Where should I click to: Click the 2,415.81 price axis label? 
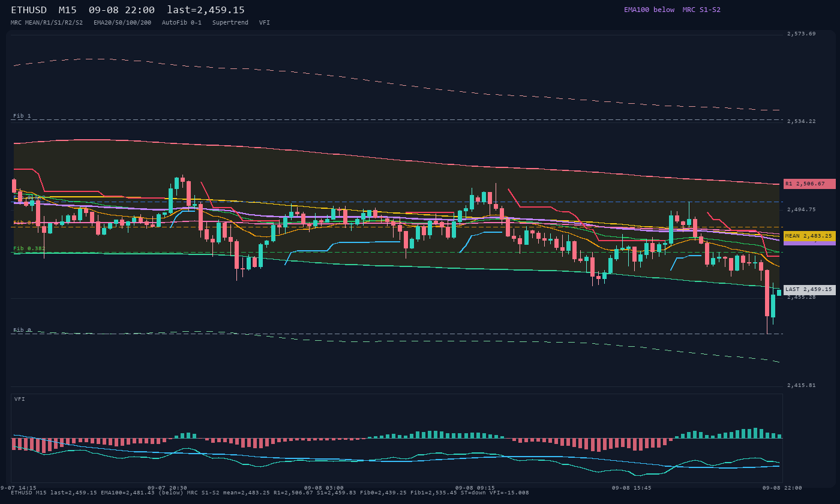[802, 385]
